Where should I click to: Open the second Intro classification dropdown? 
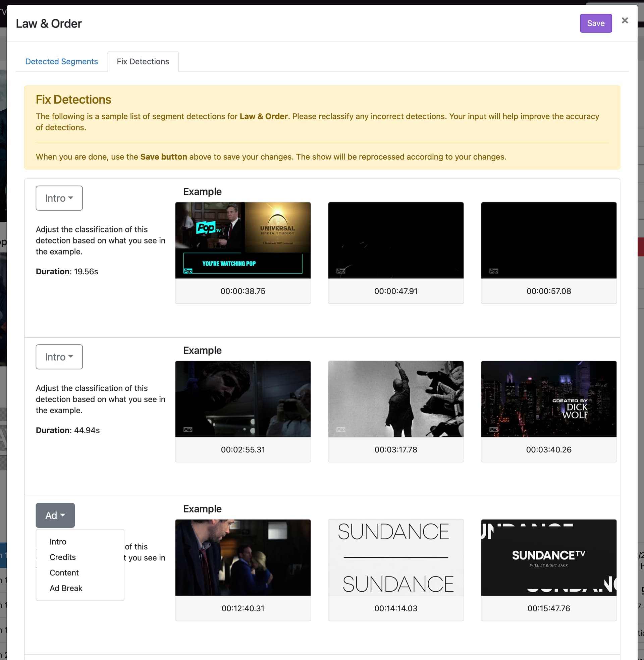click(59, 357)
